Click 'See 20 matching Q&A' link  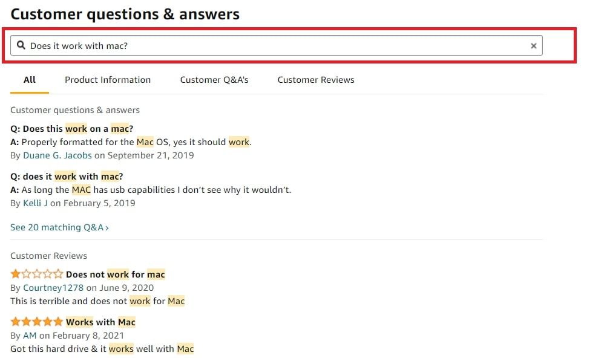57,227
